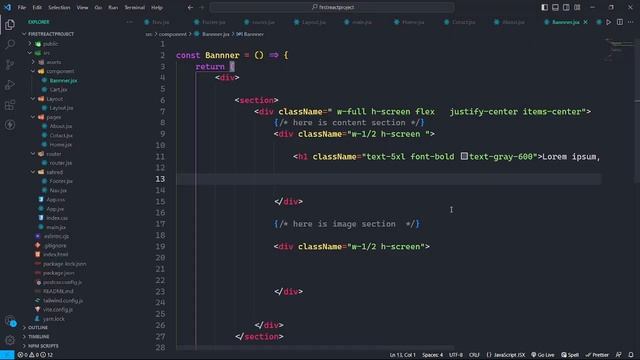This screenshot has height=360, width=640.
Task: Open the Terminal menu
Action: [135, 7]
